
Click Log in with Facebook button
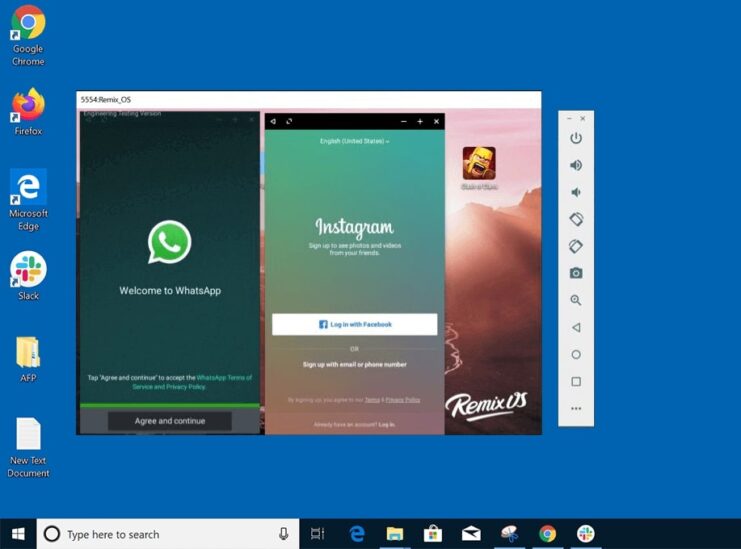tap(354, 324)
